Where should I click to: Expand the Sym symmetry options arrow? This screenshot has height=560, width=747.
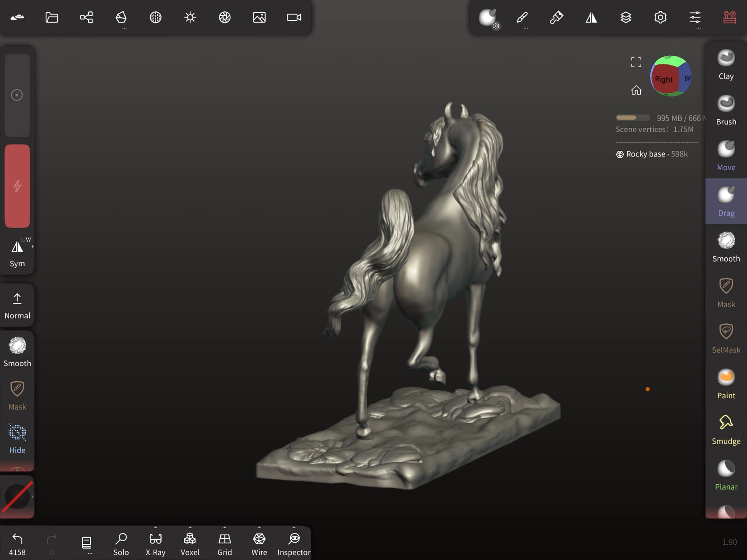[x=32, y=247]
